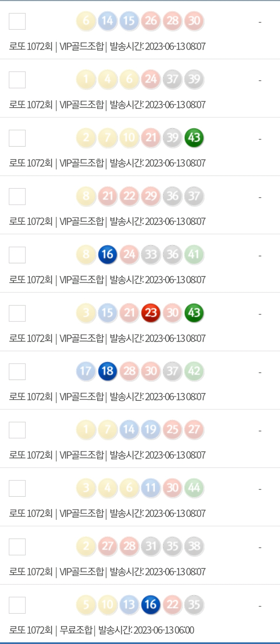Click the faded yellow 5 ball
Screen dimensions: 280x644
click(86, 605)
